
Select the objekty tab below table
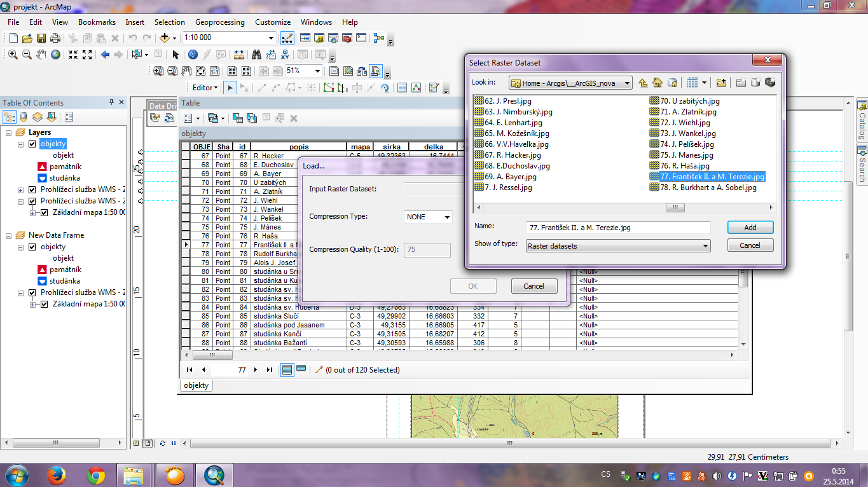coord(196,385)
